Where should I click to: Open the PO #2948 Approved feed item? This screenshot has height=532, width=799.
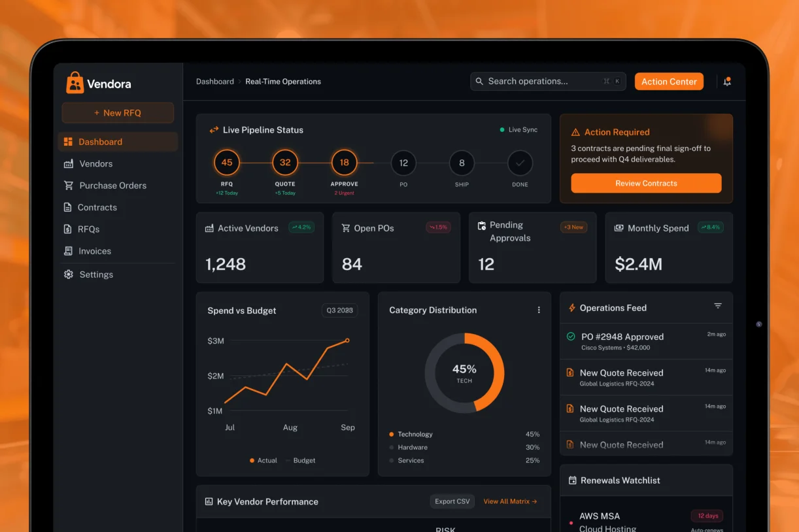click(646, 341)
